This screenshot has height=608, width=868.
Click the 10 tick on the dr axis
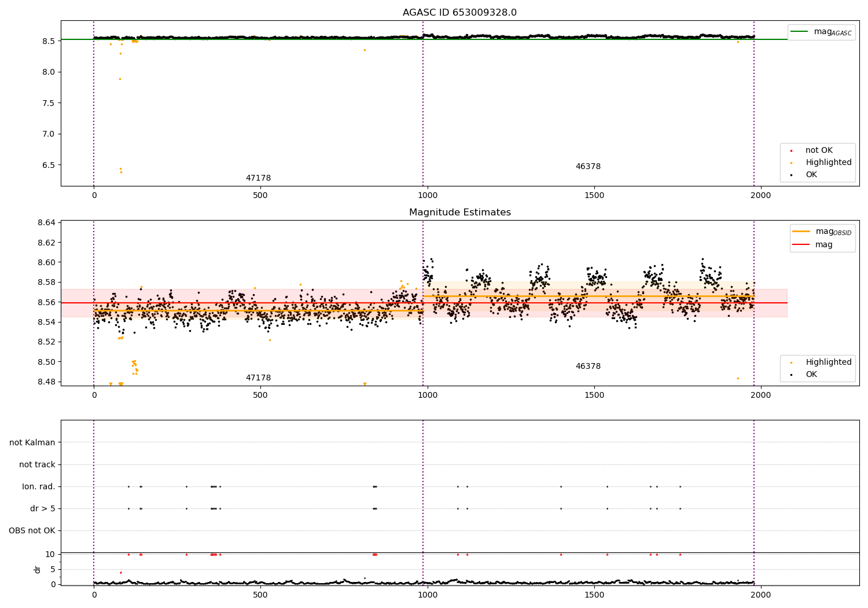[50, 555]
